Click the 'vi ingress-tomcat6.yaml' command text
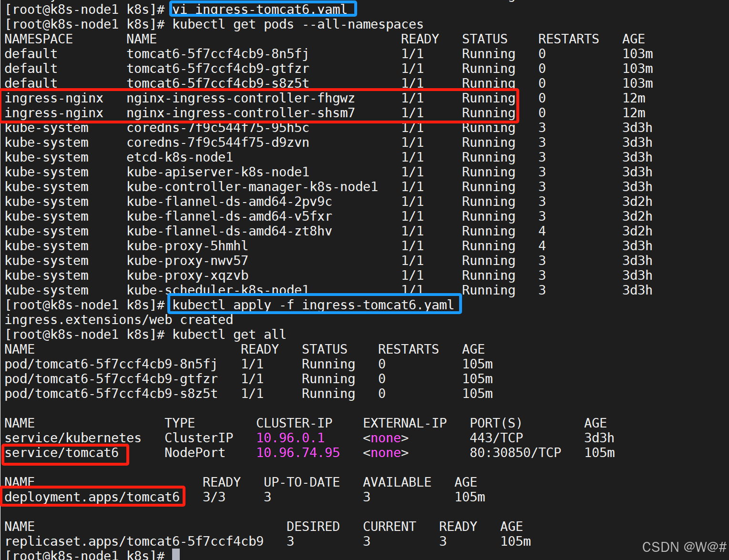 pyautogui.click(x=260, y=9)
